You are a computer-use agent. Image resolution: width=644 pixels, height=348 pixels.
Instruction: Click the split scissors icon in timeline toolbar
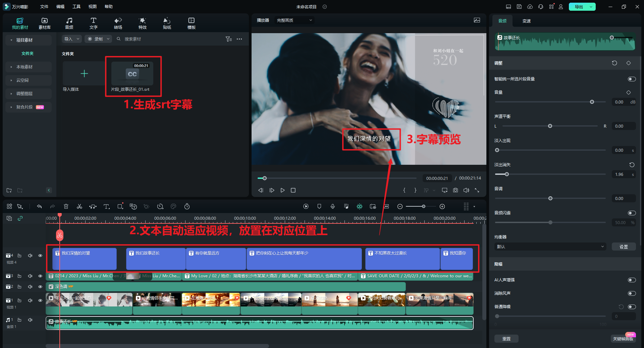[79, 207]
